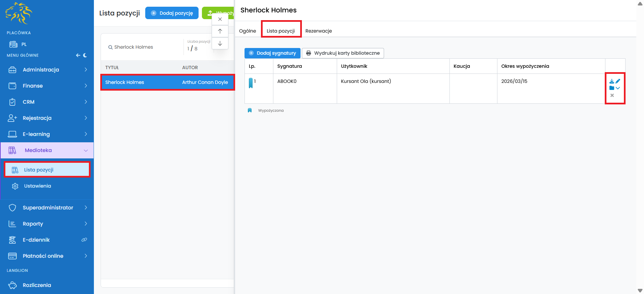The height and width of the screenshot is (294, 644).
Task: Click the down arrow next record icon
Action: [x=220, y=43]
